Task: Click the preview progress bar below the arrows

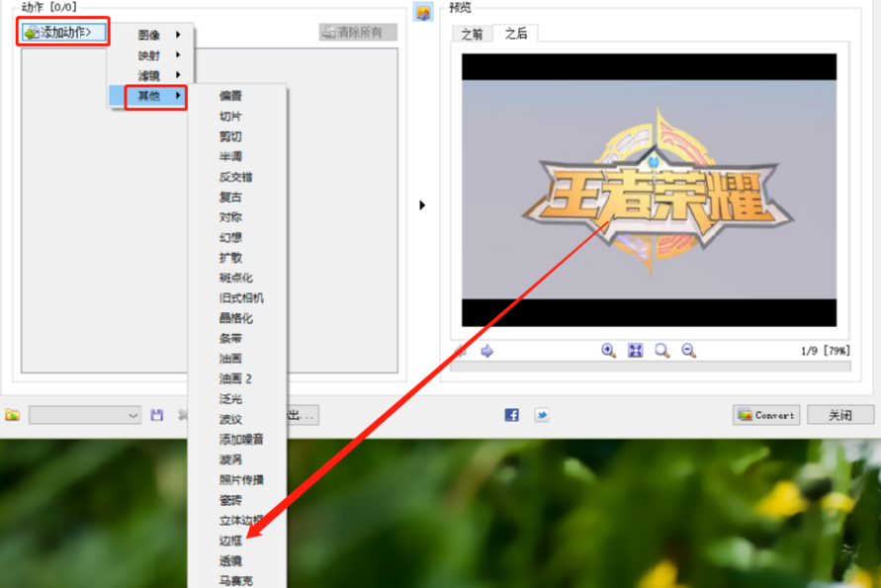Action: pos(651,367)
